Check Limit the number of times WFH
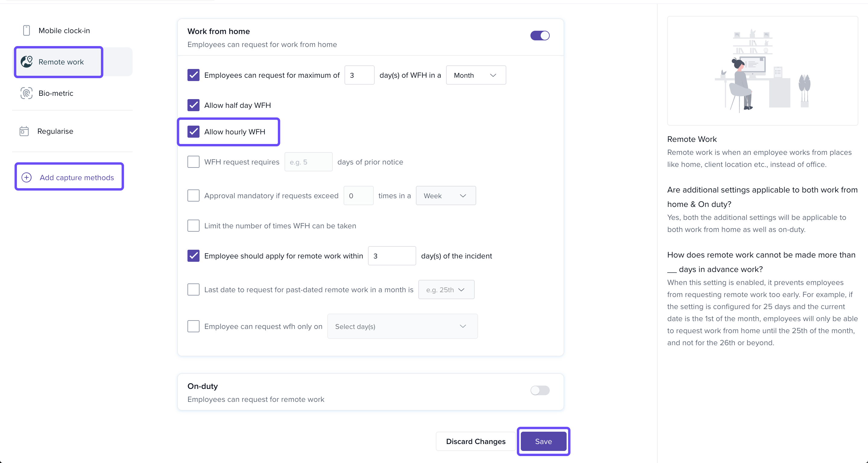Image resolution: width=868 pixels, height=463 pixels. (193, 225)
